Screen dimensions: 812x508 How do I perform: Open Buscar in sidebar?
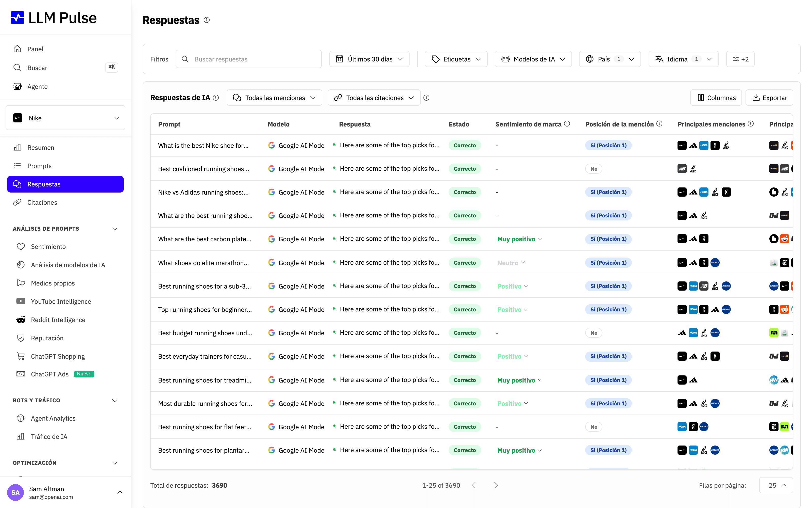pyautogui.click(x=65, y=68)
